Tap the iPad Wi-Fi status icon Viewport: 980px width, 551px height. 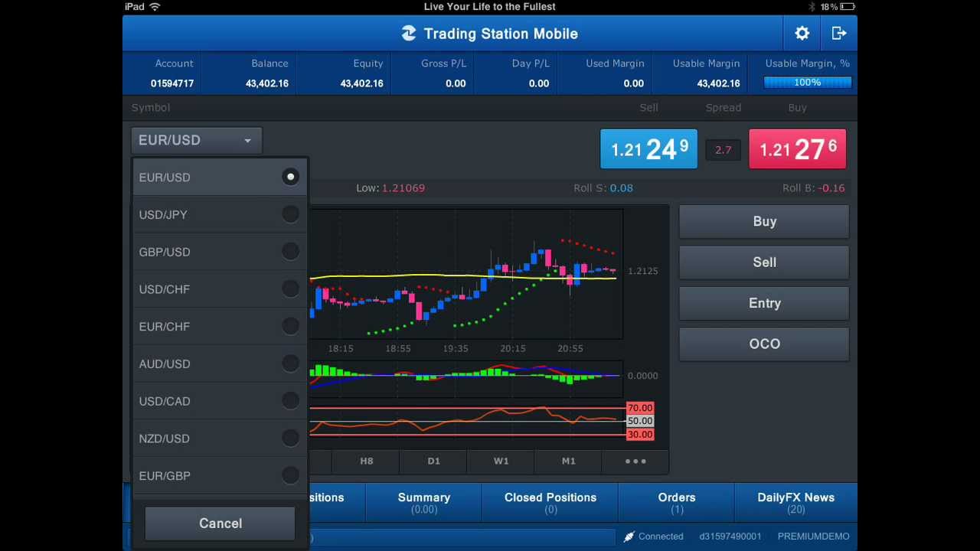(x=155, y=7)
